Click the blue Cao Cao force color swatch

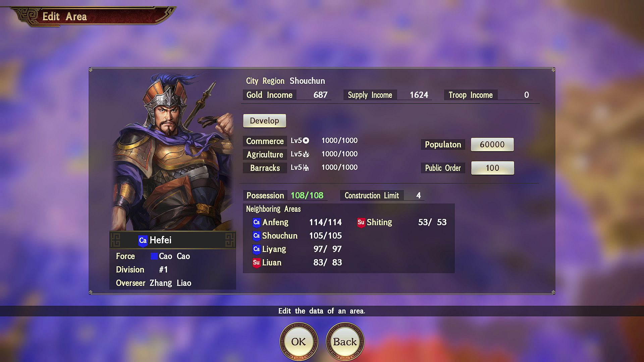(x=154, y=256)
